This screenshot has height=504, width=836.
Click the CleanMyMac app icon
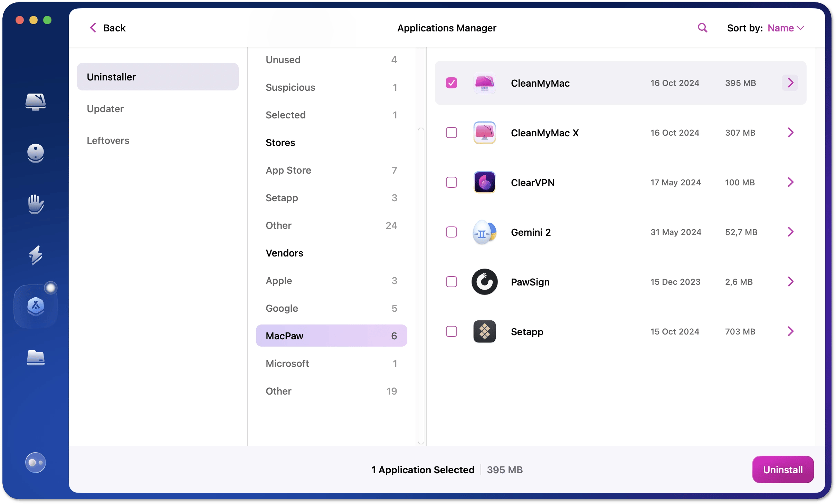click(x=484, y=83)
